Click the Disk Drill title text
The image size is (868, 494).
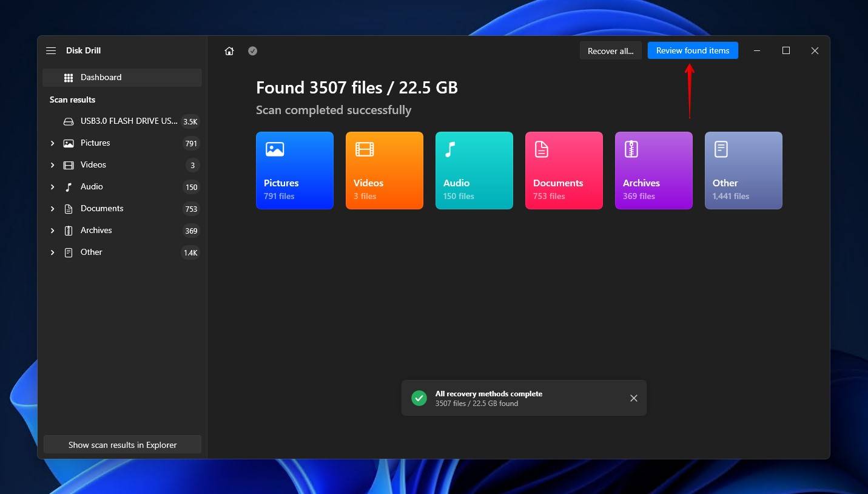(x=84, y=51)
